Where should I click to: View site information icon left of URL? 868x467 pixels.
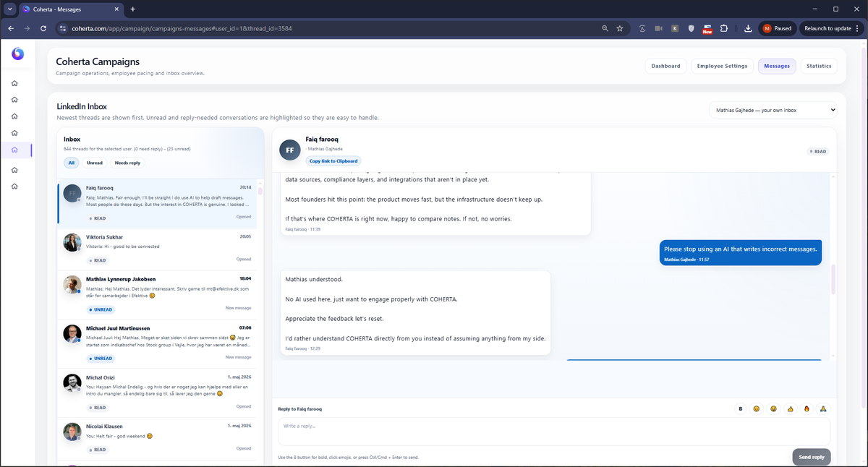tap(63, 28)
